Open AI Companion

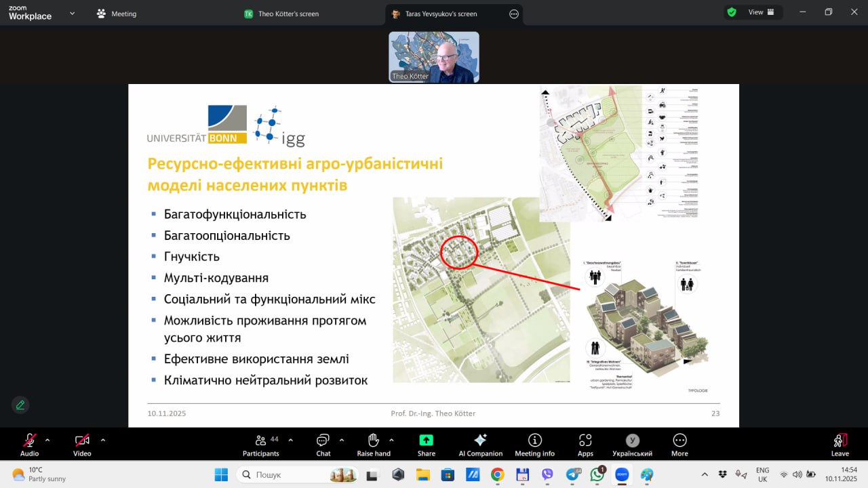[480, 444]
